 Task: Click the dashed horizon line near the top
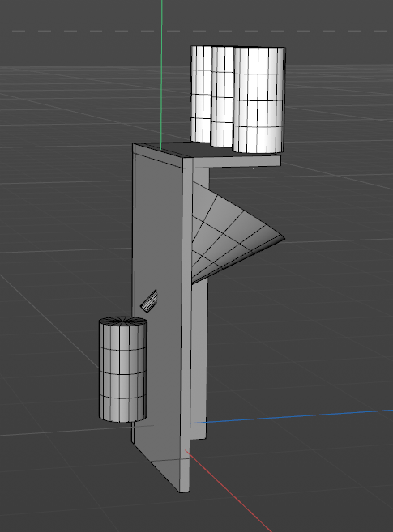199,32
